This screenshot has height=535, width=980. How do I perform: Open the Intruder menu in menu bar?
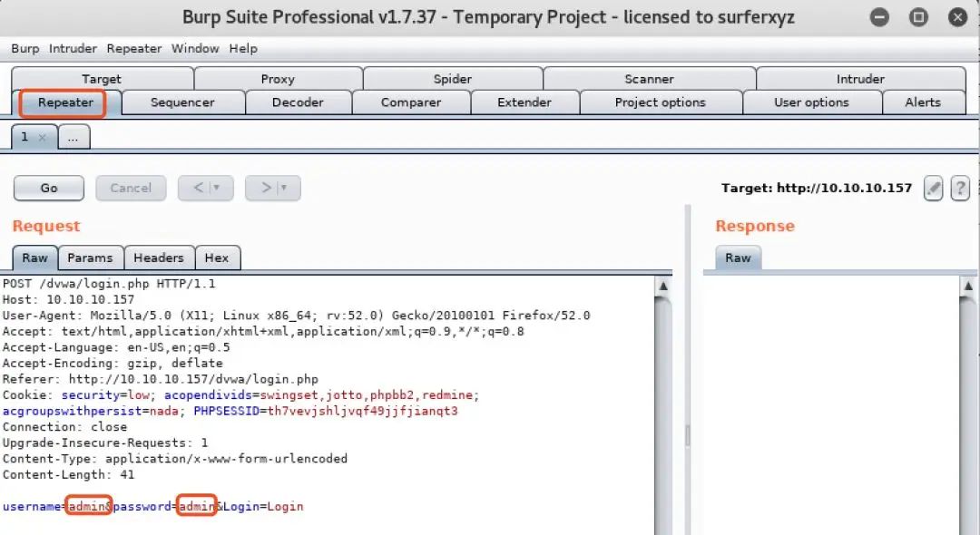(73, 49)
